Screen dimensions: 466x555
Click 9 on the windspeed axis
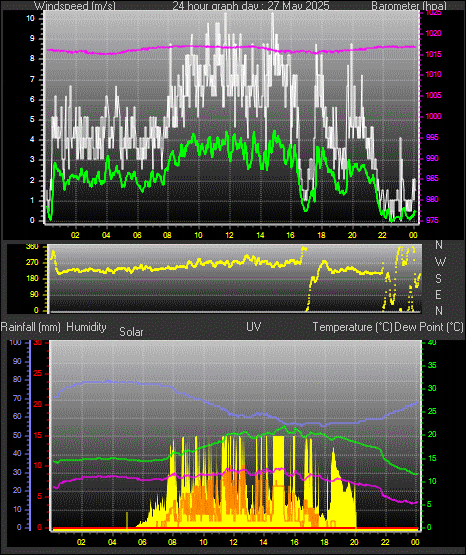tap(32, 38)
